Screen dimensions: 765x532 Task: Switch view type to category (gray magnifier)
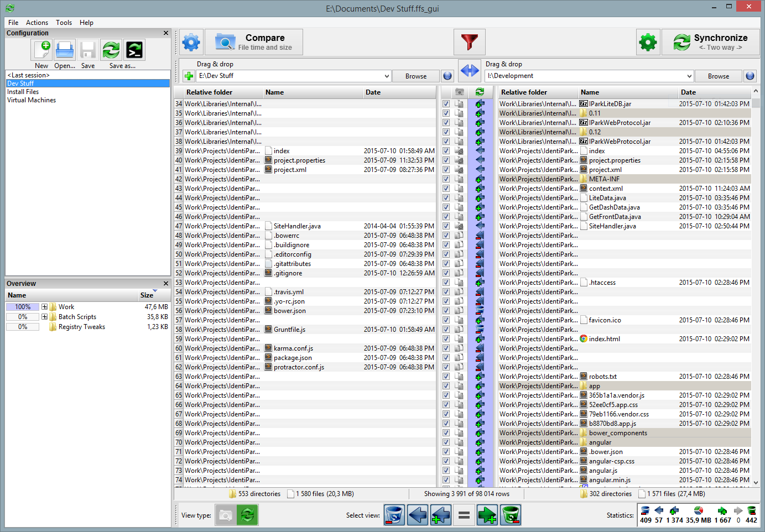[225, 515]
